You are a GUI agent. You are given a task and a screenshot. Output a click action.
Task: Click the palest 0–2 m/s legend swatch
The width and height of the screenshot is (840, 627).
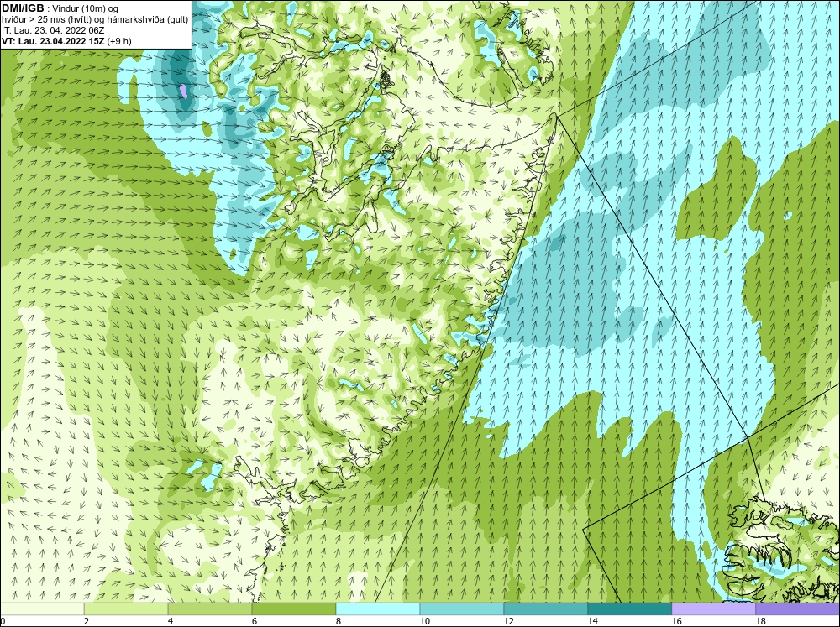click(x=42, y=609)
